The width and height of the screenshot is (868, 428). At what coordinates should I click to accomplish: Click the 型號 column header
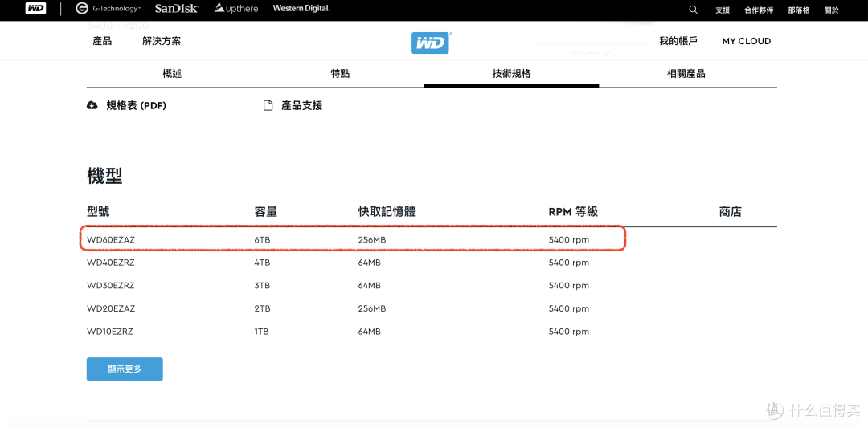99,212
